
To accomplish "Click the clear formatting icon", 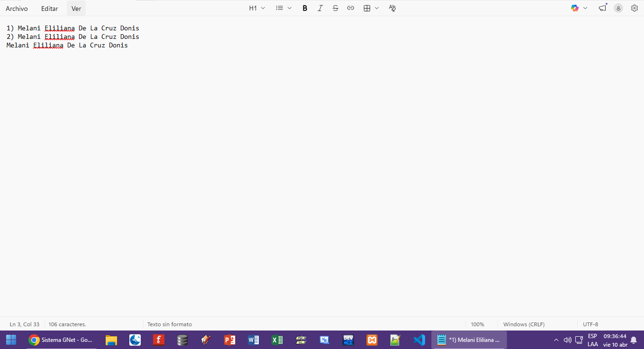I will pos(392,8).
